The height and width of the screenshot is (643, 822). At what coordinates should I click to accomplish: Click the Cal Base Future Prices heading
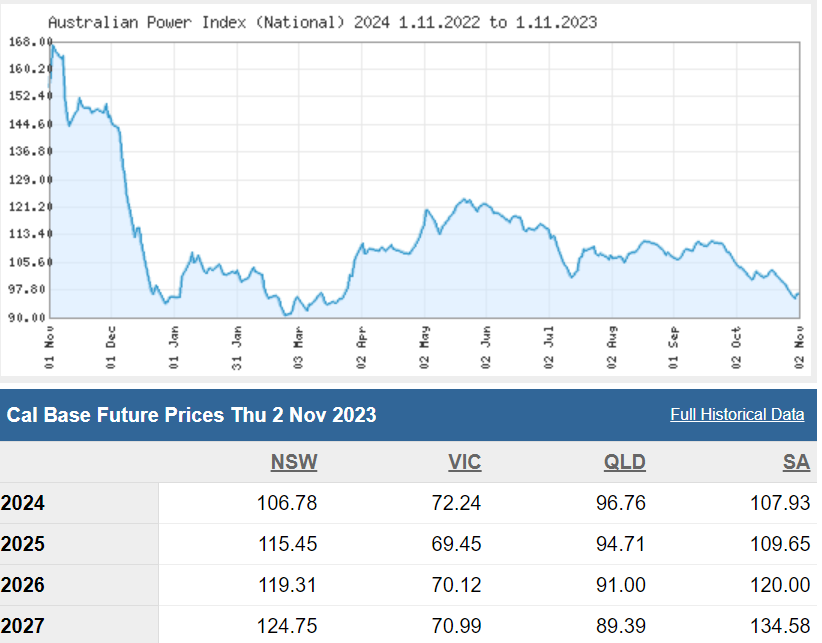pyautogui.click(x=192, y=415)
